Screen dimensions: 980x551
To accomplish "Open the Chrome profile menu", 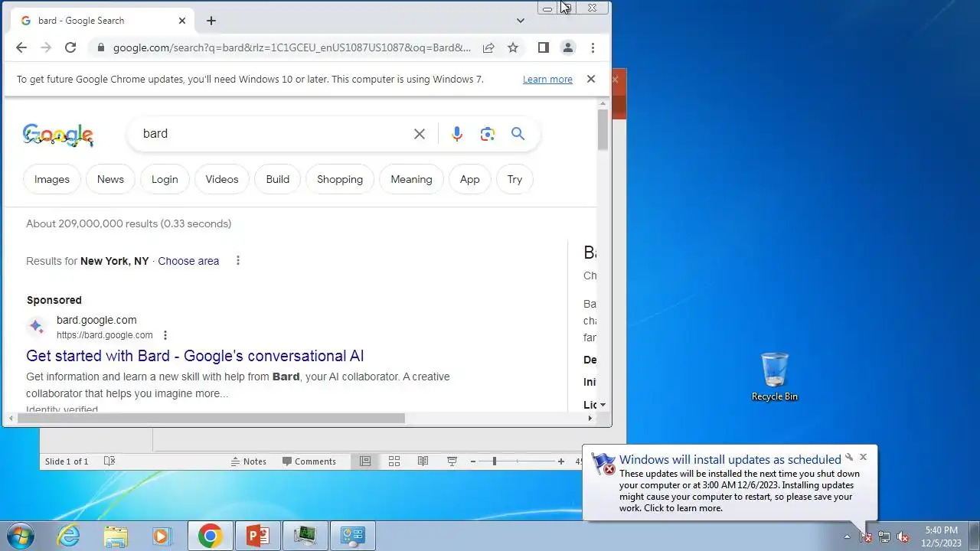I will [568, 47].
